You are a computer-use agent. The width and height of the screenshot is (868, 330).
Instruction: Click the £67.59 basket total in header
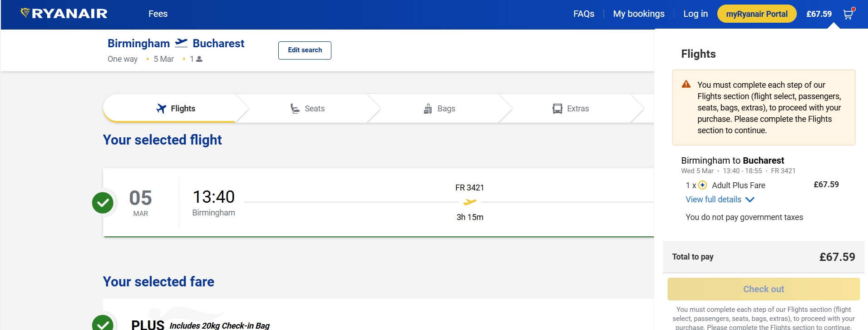point(819,14)
